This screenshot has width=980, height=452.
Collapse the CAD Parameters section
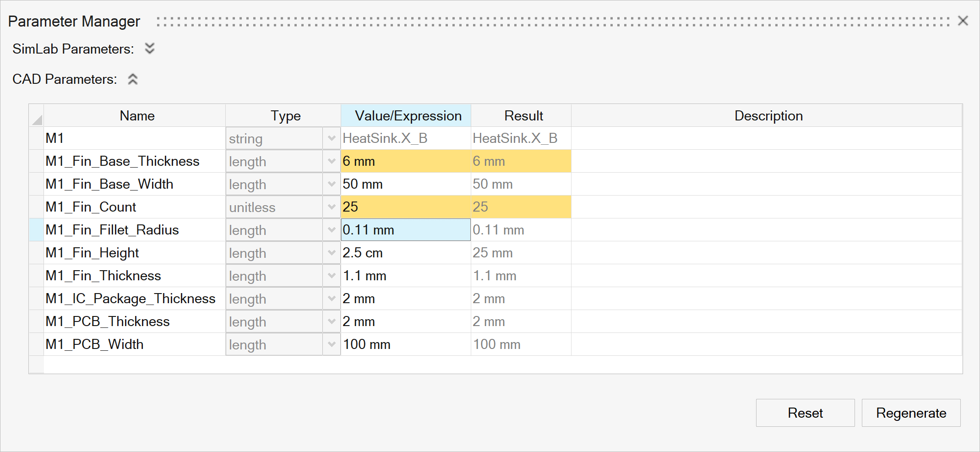coord(133,79)
